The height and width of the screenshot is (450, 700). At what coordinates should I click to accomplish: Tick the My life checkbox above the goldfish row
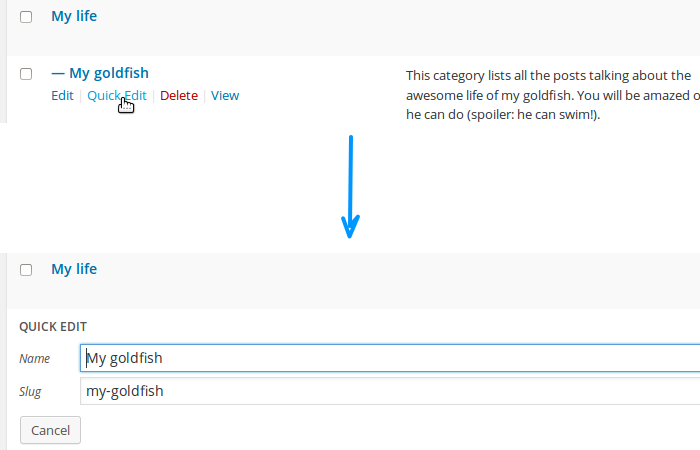[26, 17]
